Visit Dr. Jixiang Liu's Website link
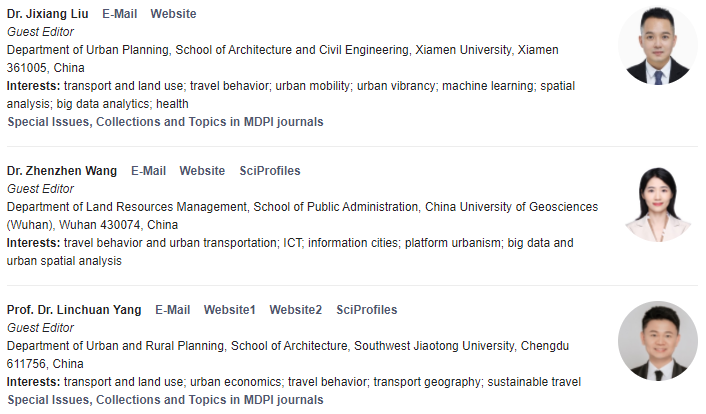706x414 pixels. tap(173, 14)
